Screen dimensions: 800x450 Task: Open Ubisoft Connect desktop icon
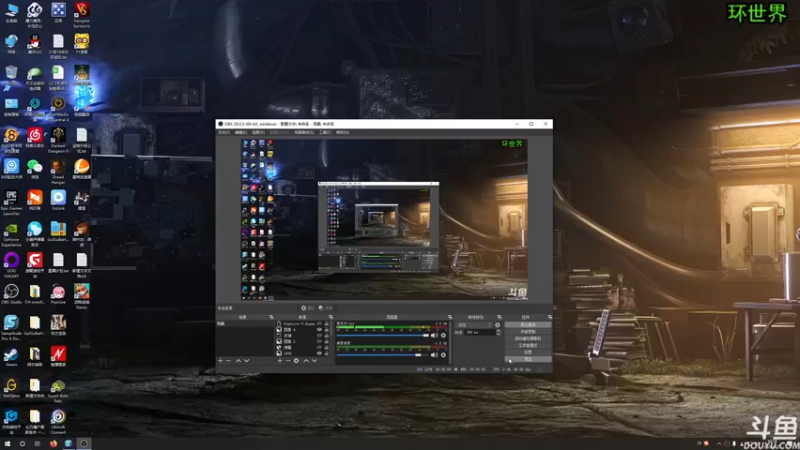[x=58, y=421]
